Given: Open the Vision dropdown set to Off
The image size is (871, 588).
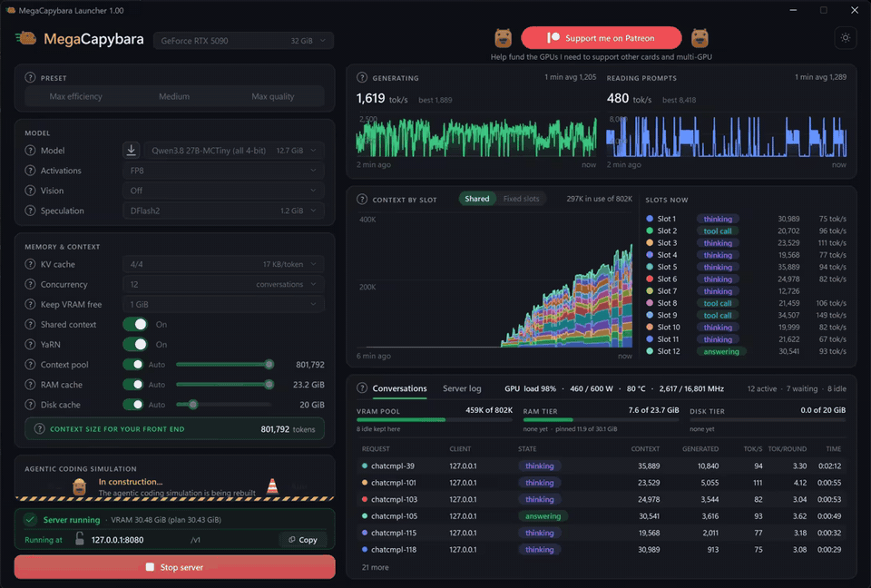Looking at the screenshot, I should tap(223, 191).
